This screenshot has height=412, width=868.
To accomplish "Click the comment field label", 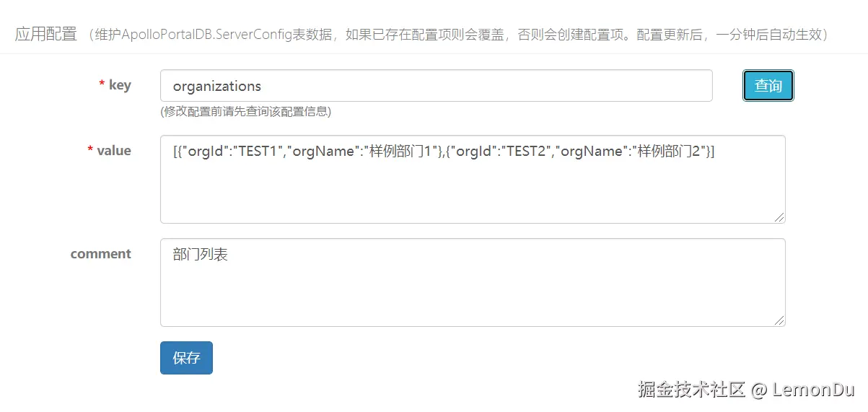I will pos(101,254).
